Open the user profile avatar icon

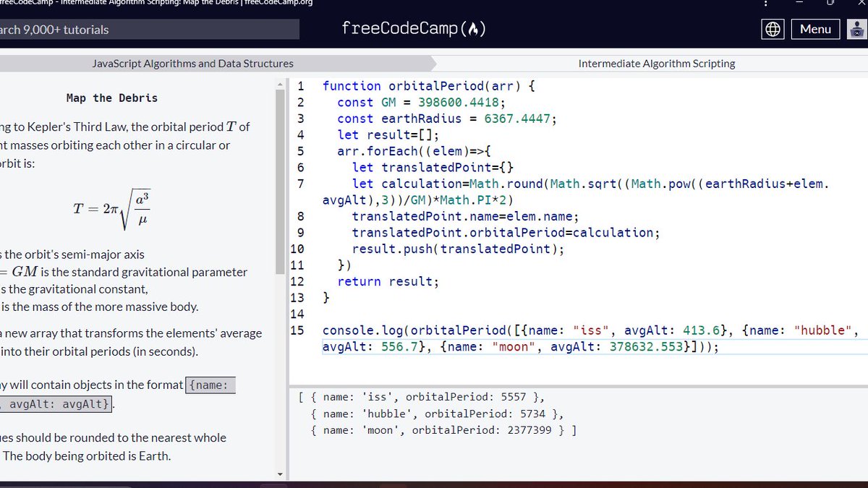(x=857, y=29)
